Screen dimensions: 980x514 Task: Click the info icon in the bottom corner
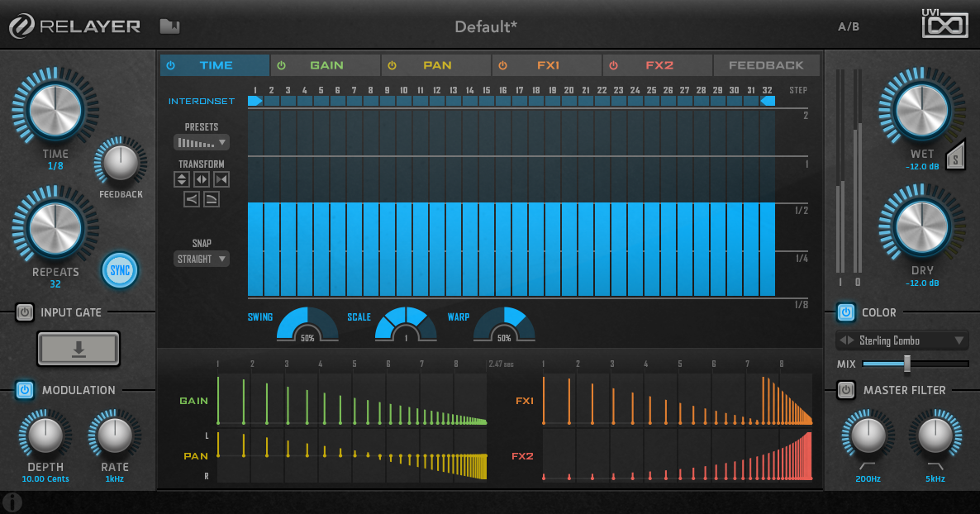(12, 502)
